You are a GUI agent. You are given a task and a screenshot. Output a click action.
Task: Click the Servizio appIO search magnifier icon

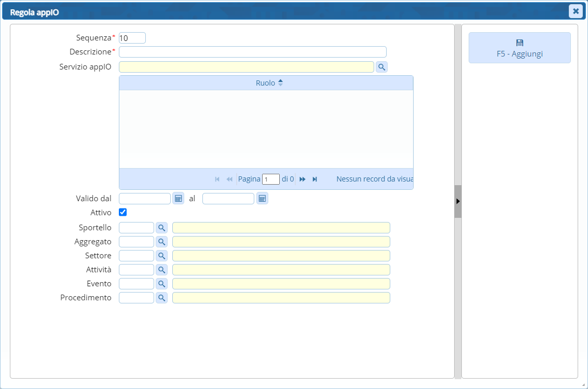point(381,67)
